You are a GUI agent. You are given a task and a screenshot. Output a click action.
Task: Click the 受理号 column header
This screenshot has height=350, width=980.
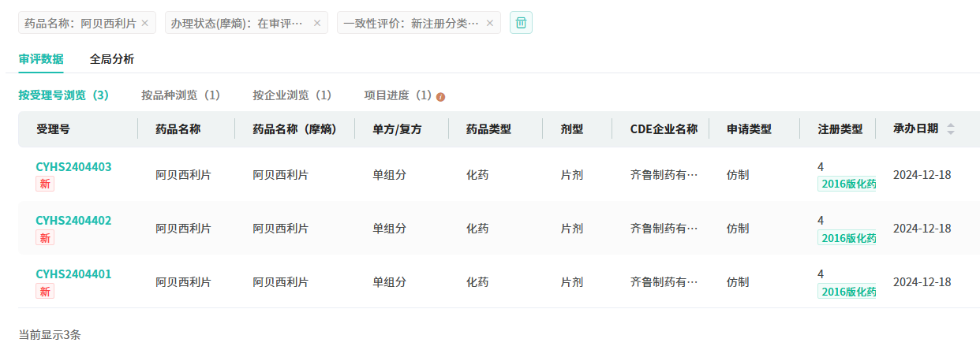click(x=54, y=129)
